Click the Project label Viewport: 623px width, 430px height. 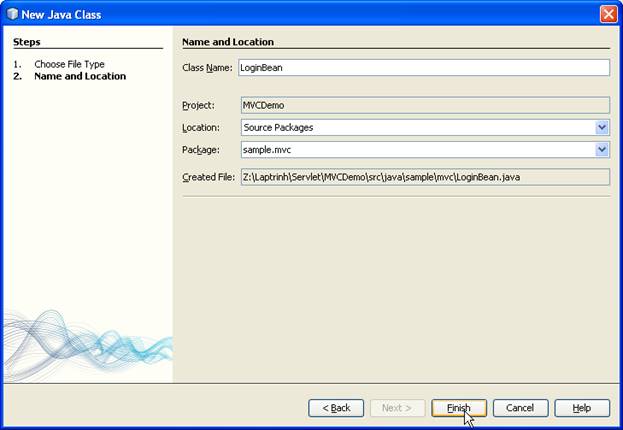point(198,105)
